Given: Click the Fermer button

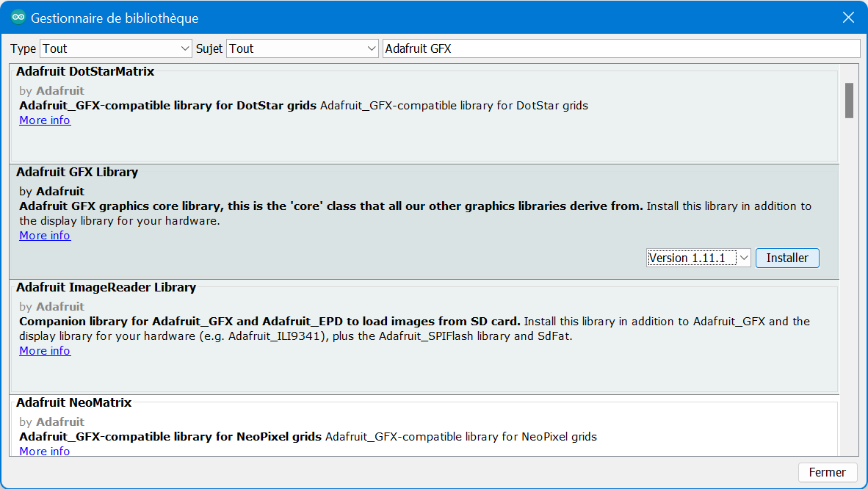Looking at the screenshot, I should (827, 472).
